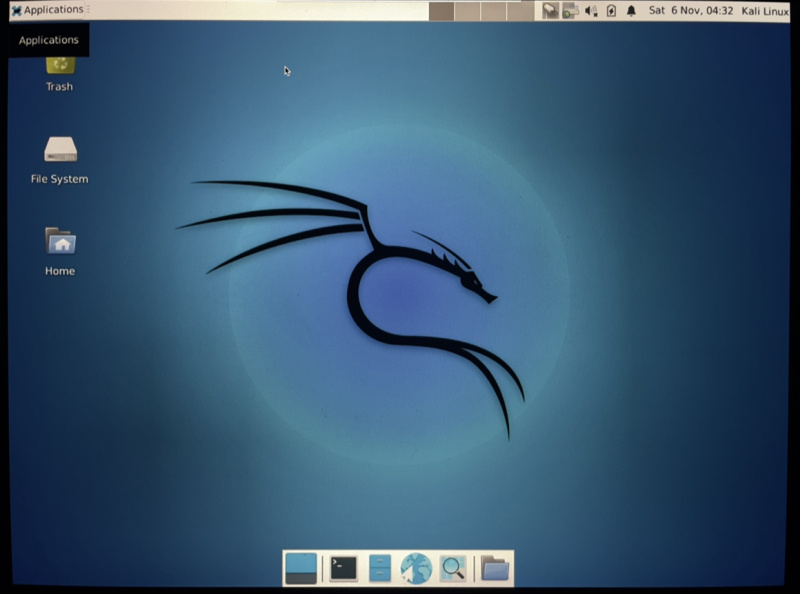Click the panel handle dots next to Applications
Viewport: 800px width, 594px height.
[x=89, y=8]
